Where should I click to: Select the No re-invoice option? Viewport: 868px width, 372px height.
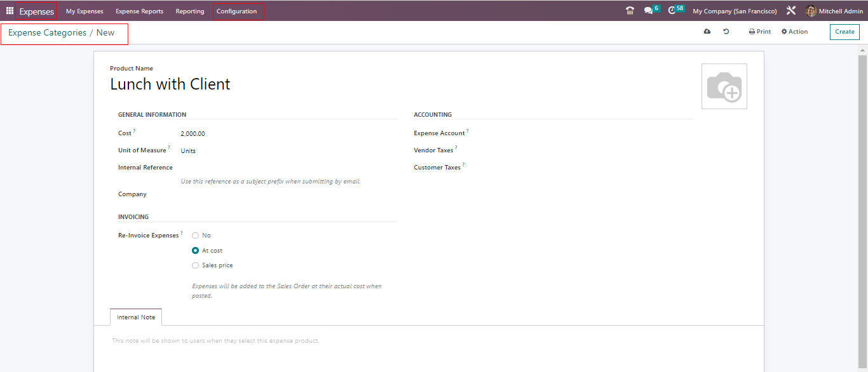(x=196, y=236)
